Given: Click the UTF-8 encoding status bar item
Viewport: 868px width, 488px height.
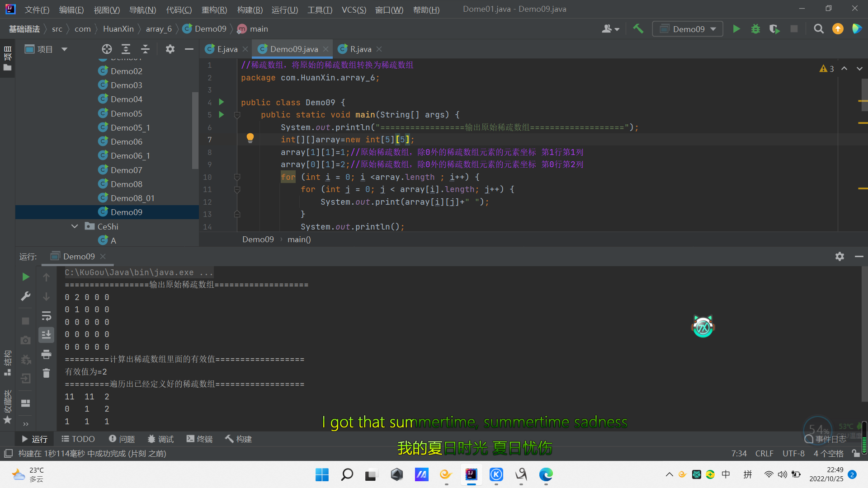Looking at the screenshot, I should pyautogui.click(x=793, y=453).
